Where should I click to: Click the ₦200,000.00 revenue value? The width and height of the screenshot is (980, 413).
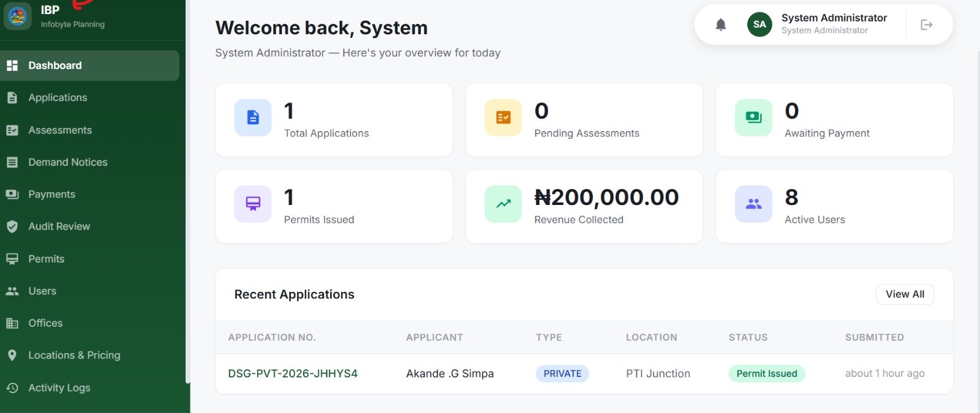(x=606, y=197)
